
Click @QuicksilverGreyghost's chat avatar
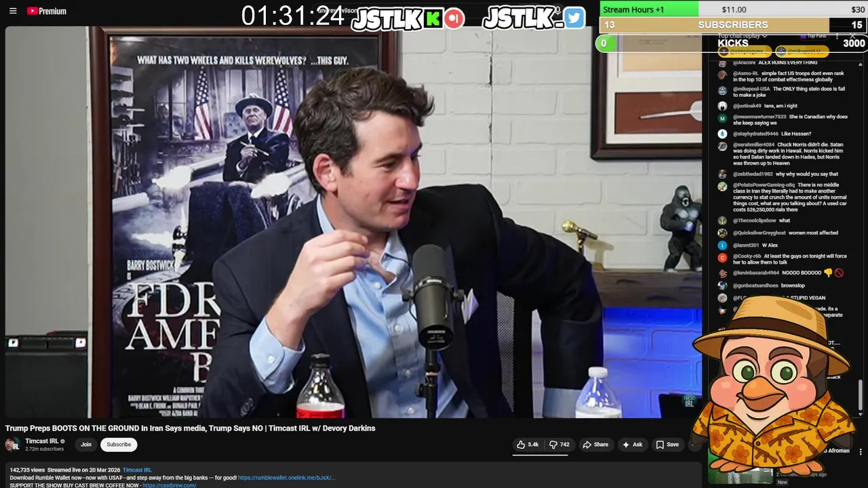(722, 232)
